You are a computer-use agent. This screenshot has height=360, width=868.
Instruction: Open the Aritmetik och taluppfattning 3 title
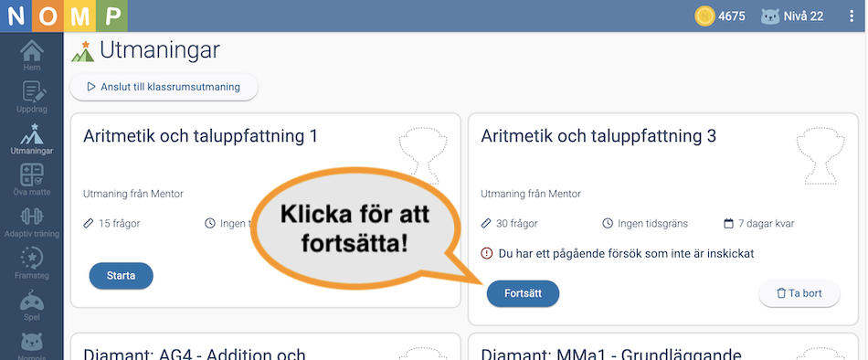(598, 136)
